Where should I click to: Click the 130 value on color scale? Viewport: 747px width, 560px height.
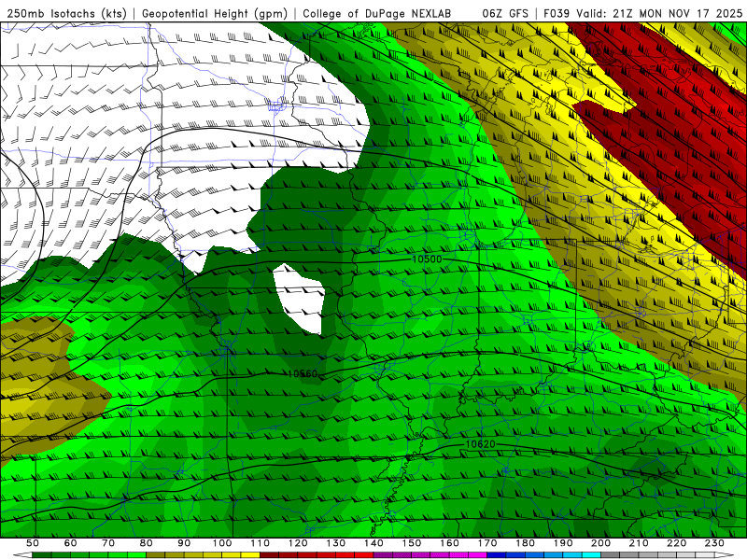pyautogui.click(x=336, y=543)
